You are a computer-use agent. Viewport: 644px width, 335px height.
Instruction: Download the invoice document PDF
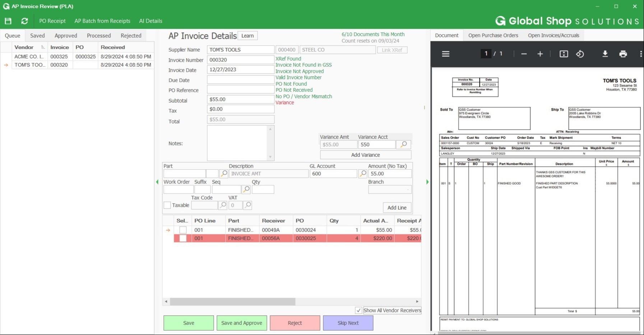pos(605,53)
